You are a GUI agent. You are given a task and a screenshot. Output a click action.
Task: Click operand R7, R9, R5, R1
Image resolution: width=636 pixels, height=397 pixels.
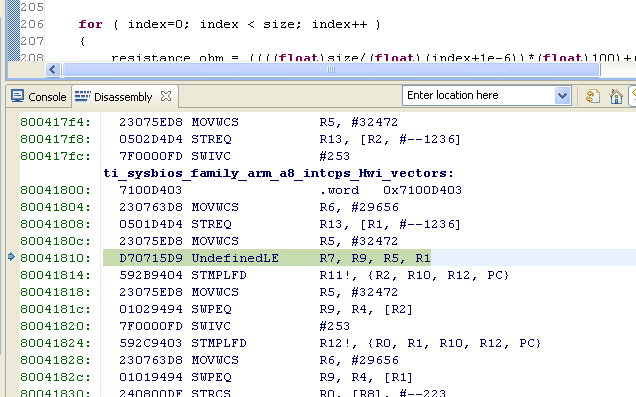click(375, 258)
